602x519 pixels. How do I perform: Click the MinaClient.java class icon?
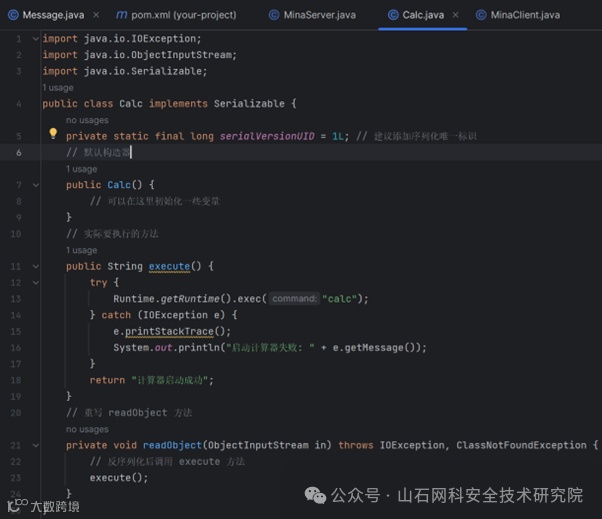(481, 15)
